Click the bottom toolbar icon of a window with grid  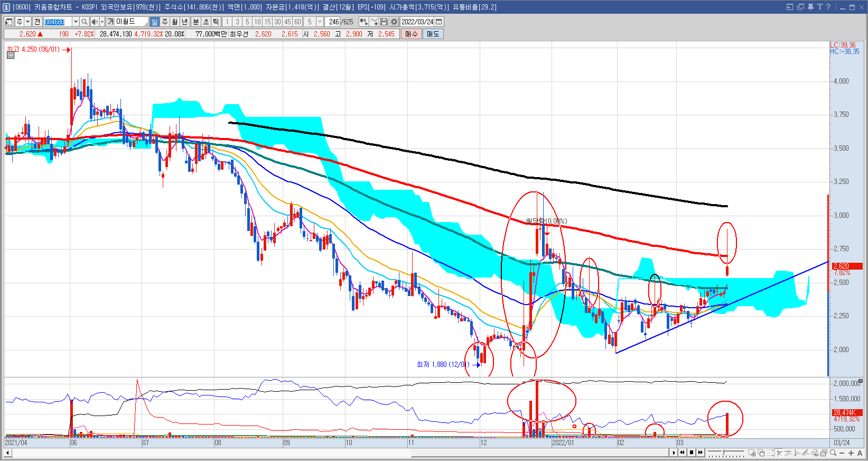[x=752, y=453]
